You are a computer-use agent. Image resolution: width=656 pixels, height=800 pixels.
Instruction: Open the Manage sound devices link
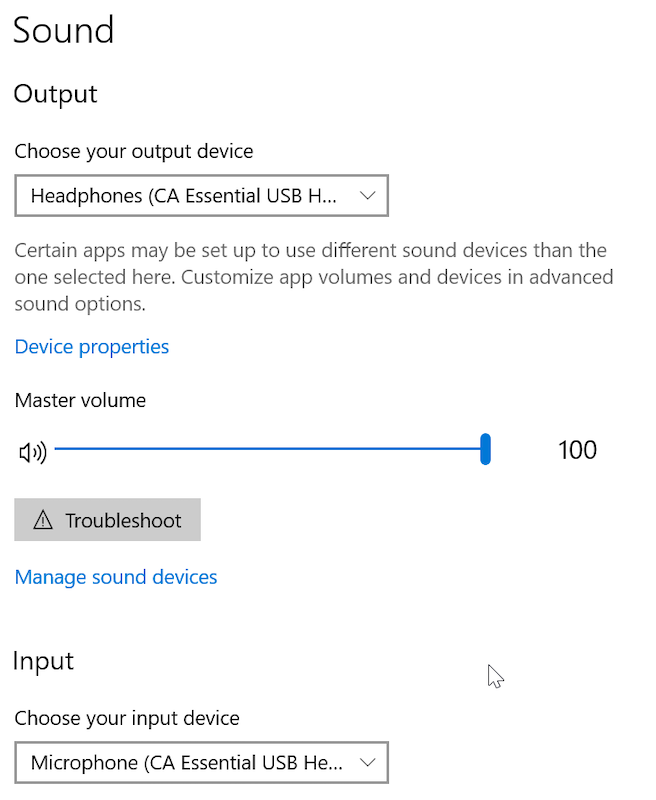point(116,577)
